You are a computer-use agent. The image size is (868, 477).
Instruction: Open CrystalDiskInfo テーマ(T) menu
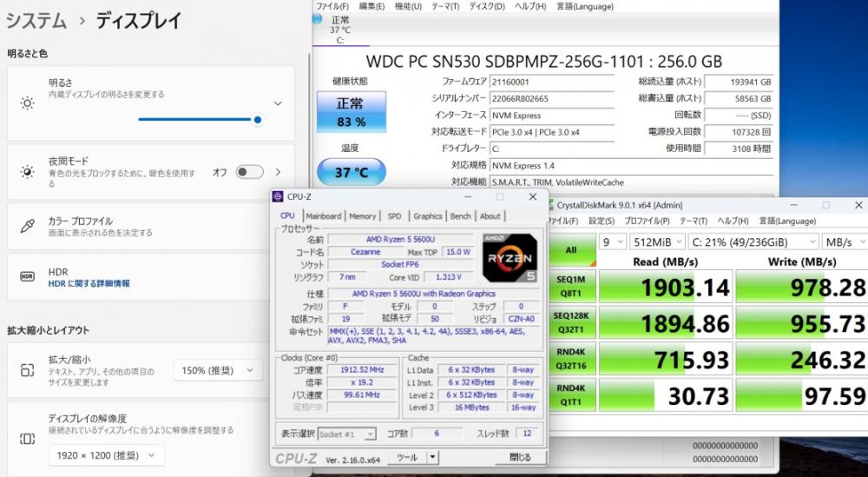(x=445, y=7)
